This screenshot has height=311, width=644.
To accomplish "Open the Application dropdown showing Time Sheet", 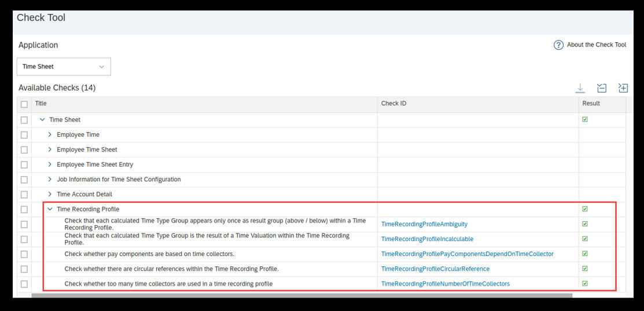I will 64,67.
